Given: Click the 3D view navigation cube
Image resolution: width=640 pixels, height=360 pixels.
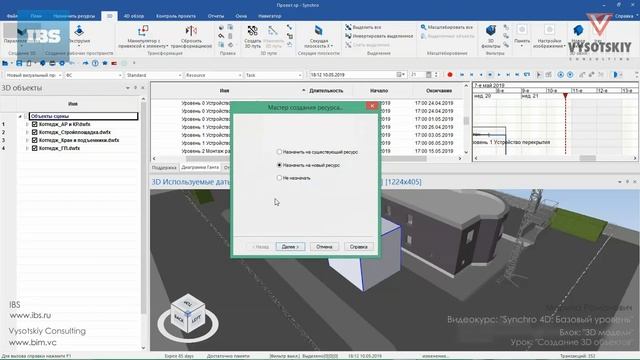Looking at the screenshot, I should (x=188, y=314).
